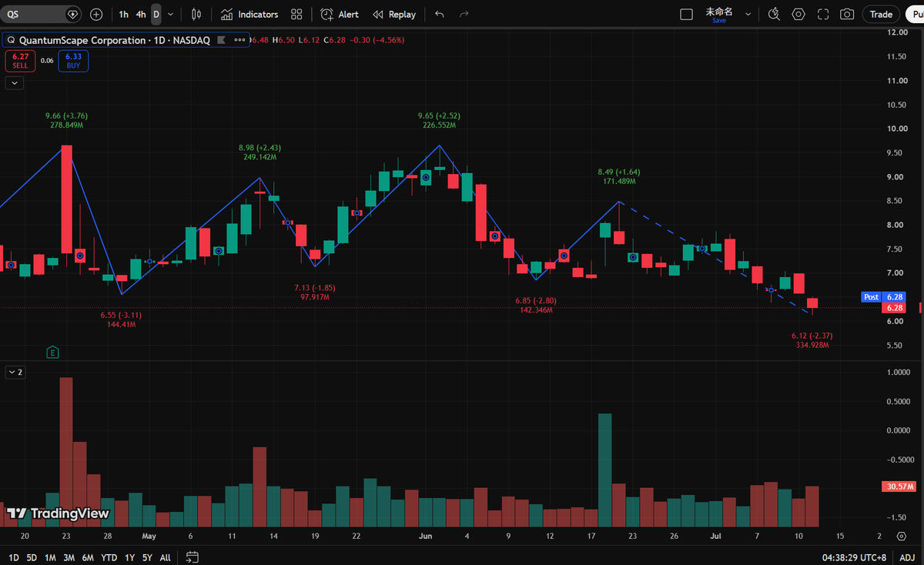Click the blue Post market price label
Viewport: 924px width, 565px height.
click(x=871, y=296)
